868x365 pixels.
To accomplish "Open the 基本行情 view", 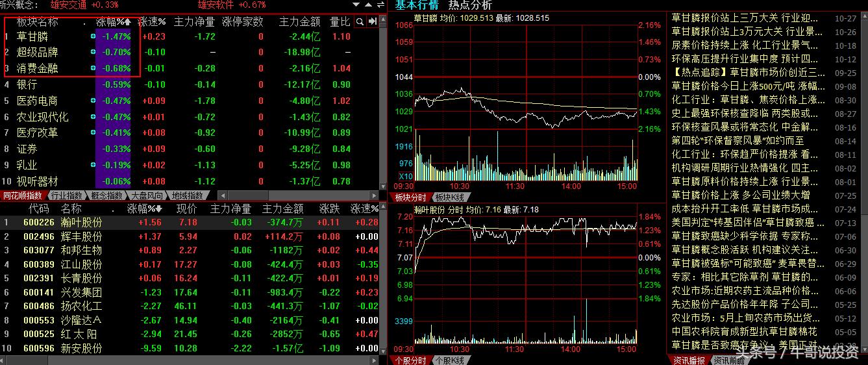I will (417, 5).
